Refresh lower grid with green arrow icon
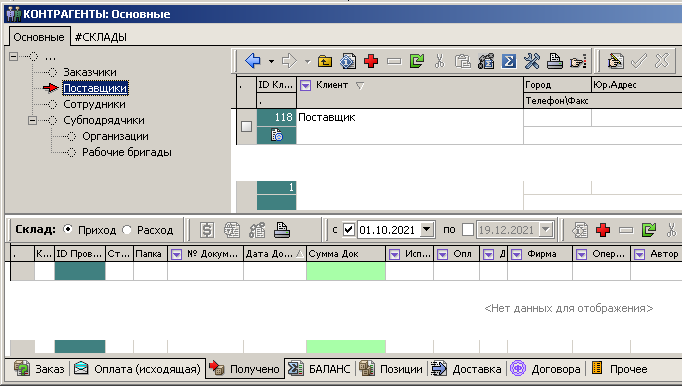Image resolution: width=682 pixels, height=386 pixels. pos(649,229)
